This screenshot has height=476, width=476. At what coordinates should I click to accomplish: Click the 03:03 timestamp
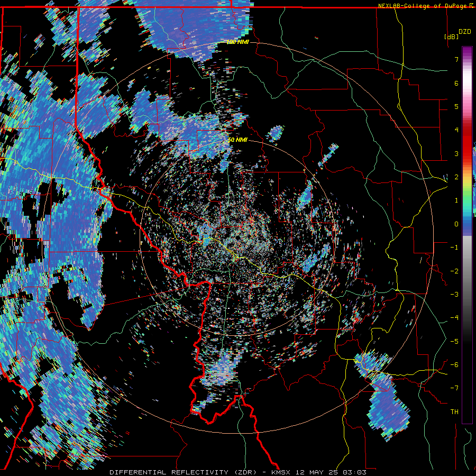pyautogui.click(x=354, y=472)
